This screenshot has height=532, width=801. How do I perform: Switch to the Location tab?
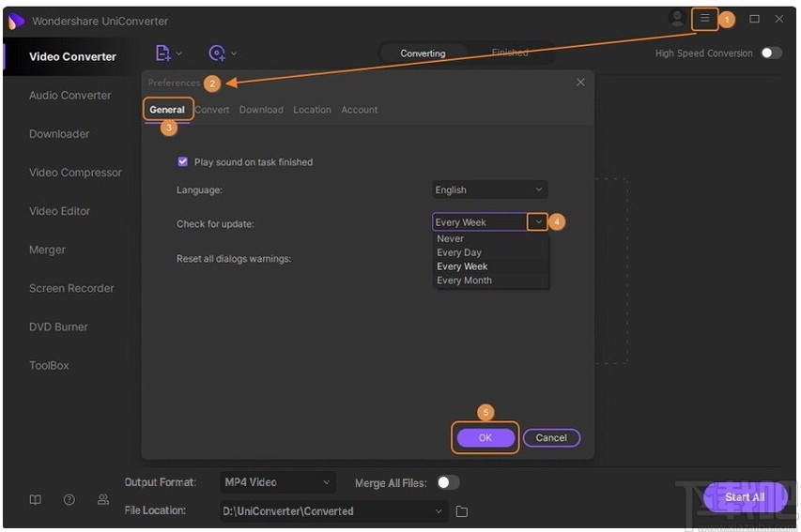pos(312,110)
